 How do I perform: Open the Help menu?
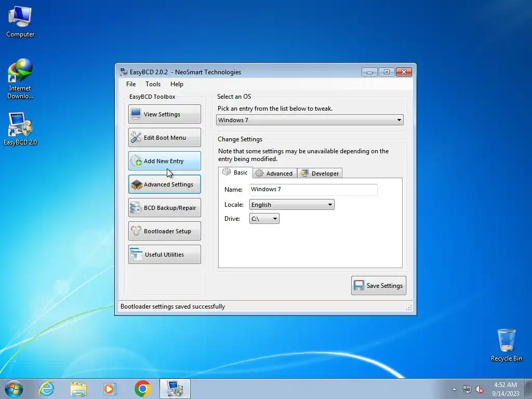pos(177,84)
